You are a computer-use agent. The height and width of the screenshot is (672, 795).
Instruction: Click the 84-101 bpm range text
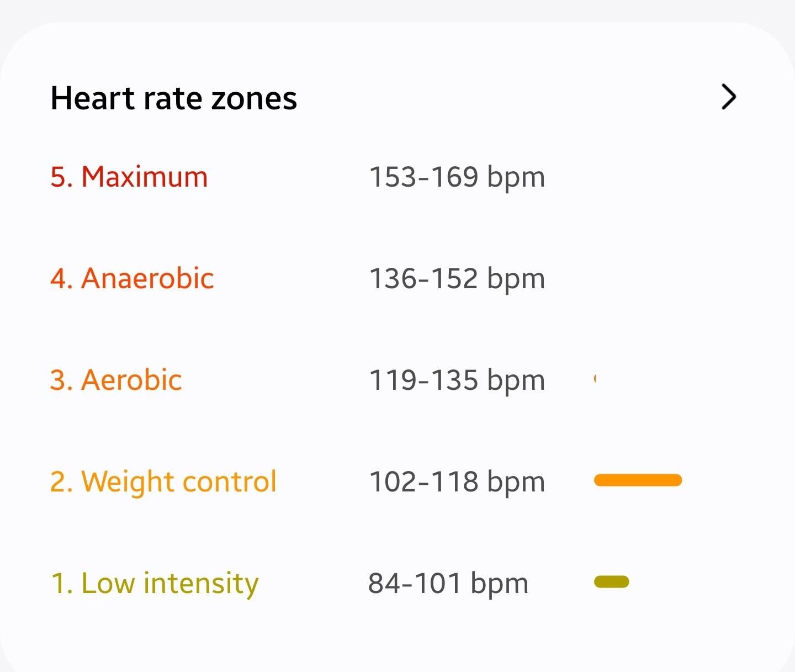tap(448, 583)
